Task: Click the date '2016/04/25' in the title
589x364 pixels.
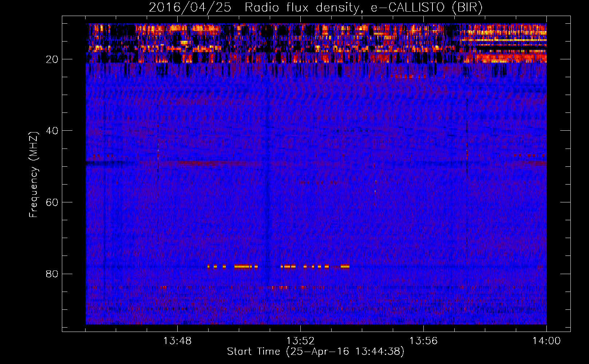Action: click(x=190, y=7)
